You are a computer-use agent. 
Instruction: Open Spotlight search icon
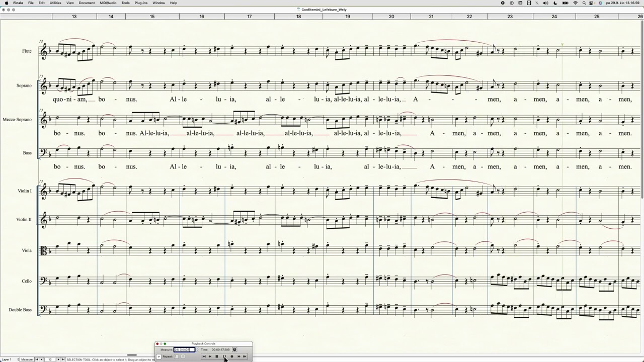[x=584, y=3]
